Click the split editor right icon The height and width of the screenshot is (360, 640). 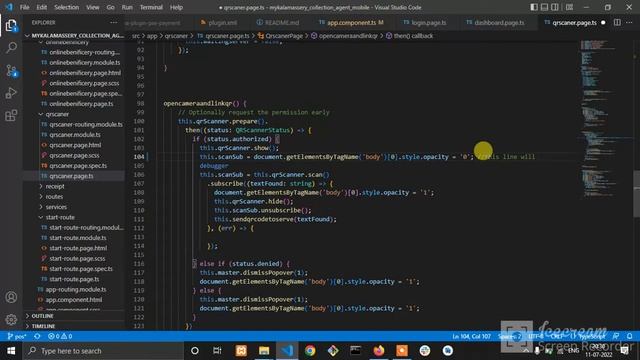(617, 22)
